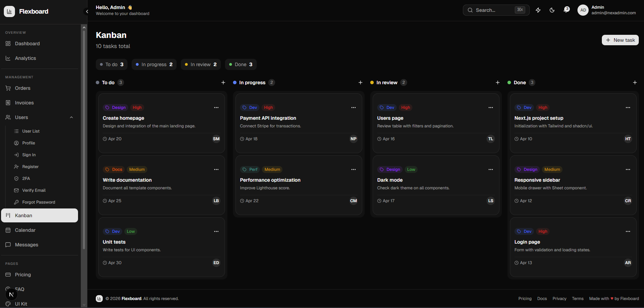The height and width of the screenshot is (308, 644).
Task: Open notifications bell with badge
Action: [566, 10]
